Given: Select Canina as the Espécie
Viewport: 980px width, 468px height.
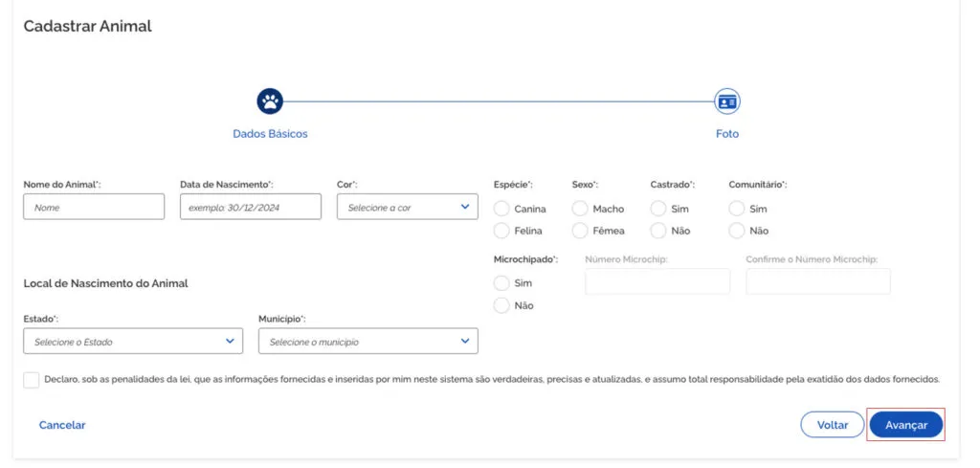Looking at the screenshot, I should (501, 209).
